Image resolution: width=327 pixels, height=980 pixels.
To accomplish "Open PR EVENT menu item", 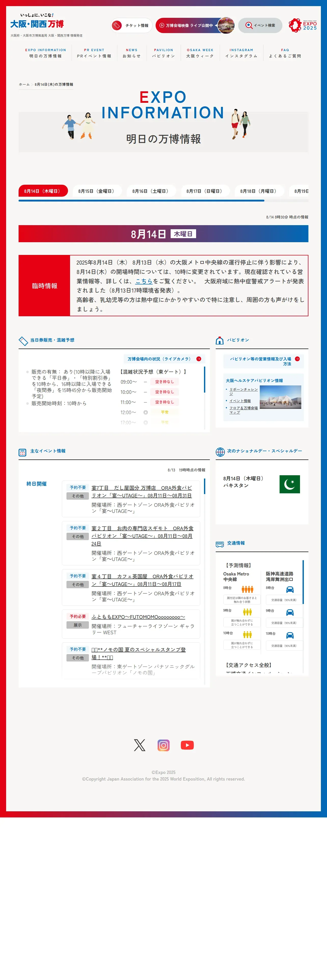I will tap(94, 53).
